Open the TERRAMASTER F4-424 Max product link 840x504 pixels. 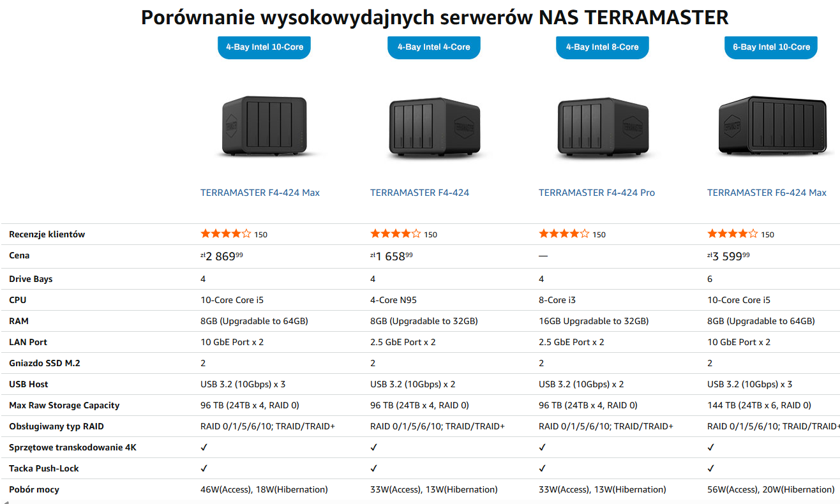point(259,192)
